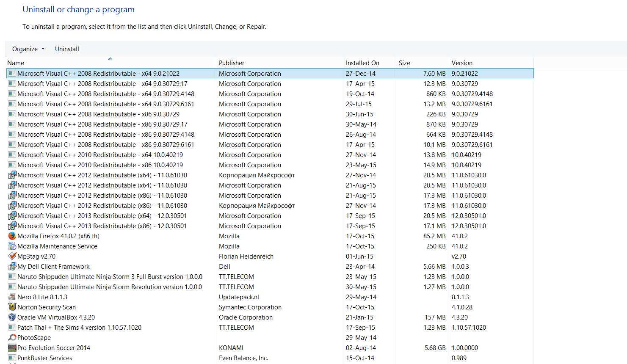Viewport: 627px width, 364px height.
Task: Click the 02-Aug-14 install date
Action: click(361, 348)
